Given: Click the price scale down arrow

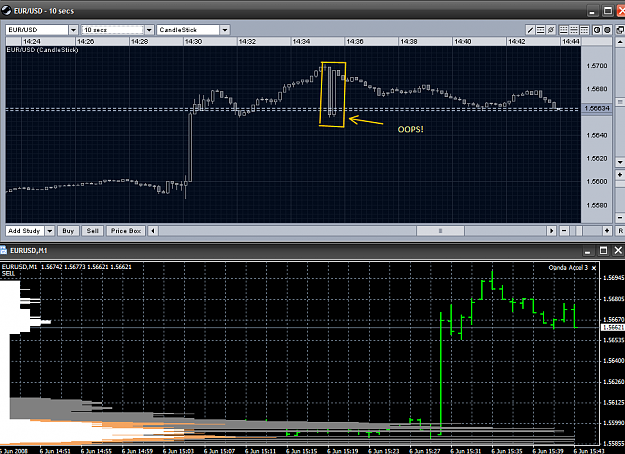Looking at the screenshot, I should coord(620,162).
